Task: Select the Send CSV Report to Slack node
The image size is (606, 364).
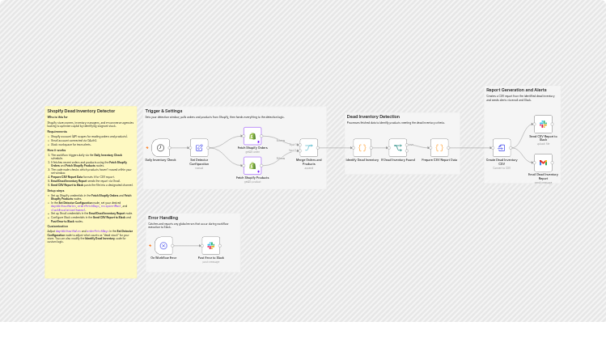Action: [543, 124]
